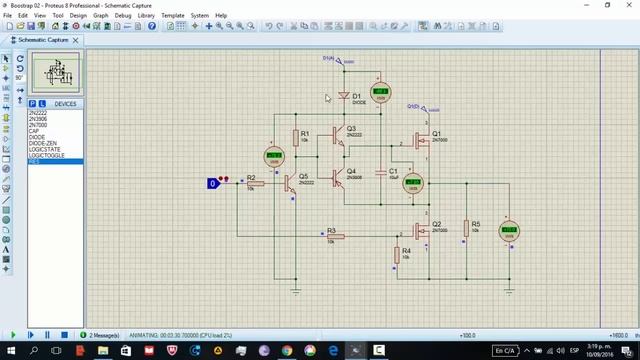
Task: Open the View menu
Action: [40, 16]
